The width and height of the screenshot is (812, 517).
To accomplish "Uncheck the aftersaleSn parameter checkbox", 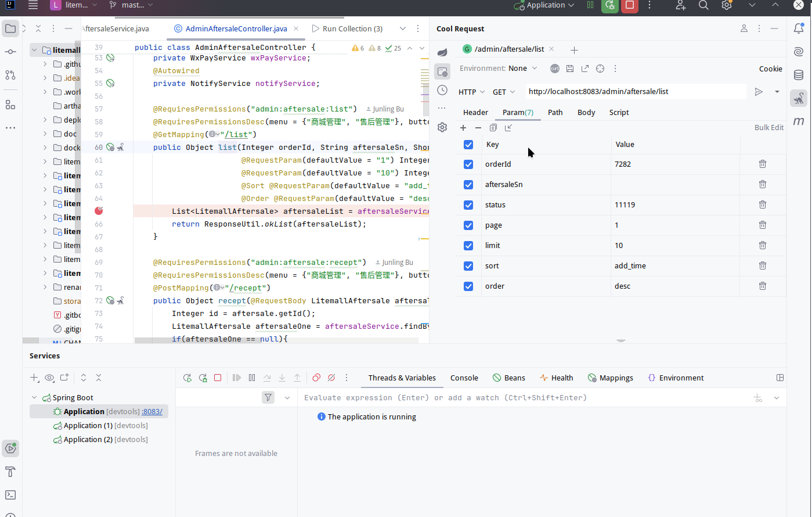I will click(x=469, y=185).
